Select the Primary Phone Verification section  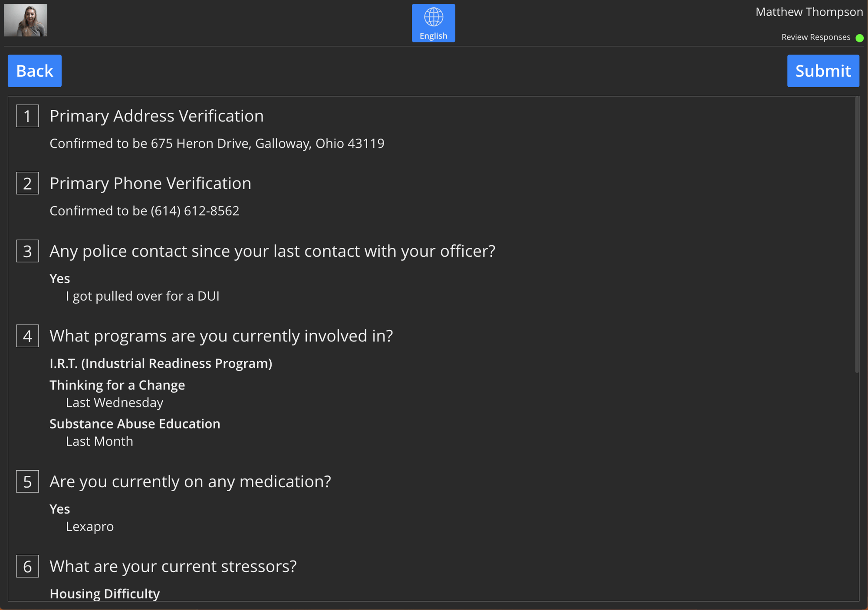pos(433,195)
